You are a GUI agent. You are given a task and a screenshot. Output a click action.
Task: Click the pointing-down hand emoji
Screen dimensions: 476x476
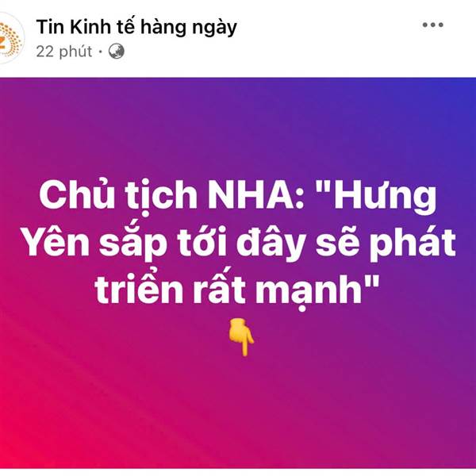[241, 337]
